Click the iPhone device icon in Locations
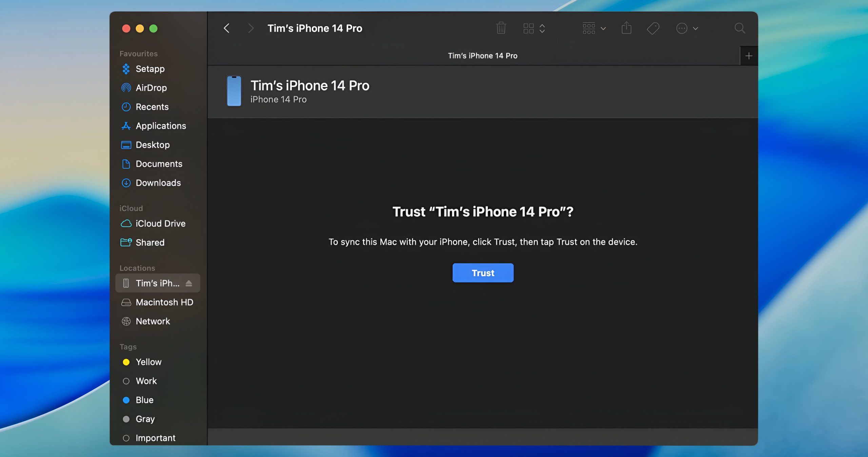The image size is (868, 457). click(x=126, y=283)
